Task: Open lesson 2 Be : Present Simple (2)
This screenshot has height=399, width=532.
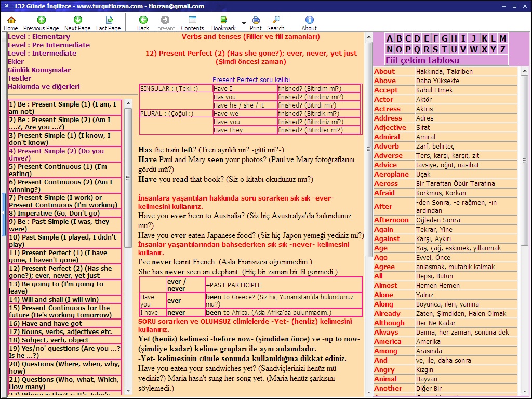Action: 65,123
